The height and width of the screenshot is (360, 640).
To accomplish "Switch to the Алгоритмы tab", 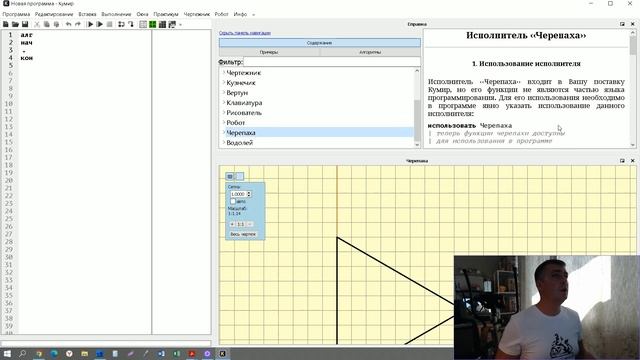I will (370, 52).
